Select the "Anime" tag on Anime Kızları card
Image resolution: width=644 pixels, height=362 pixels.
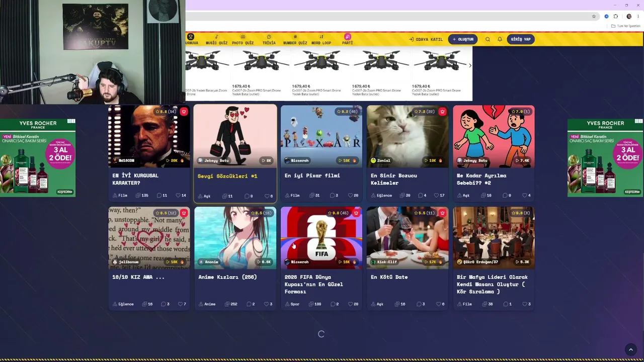pos(207,304)
